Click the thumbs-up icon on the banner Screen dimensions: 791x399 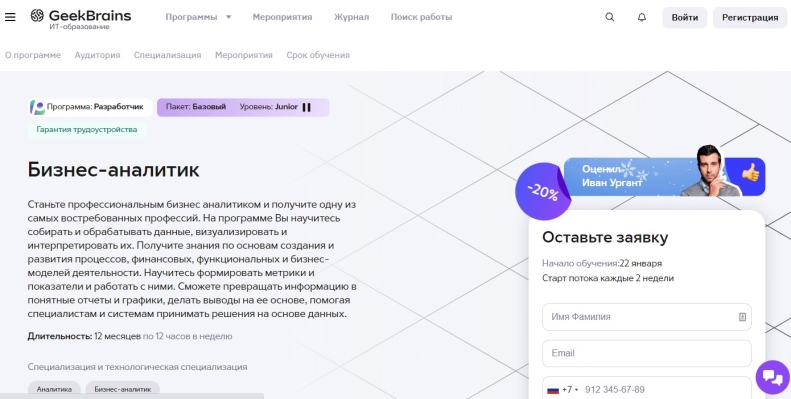750,173
